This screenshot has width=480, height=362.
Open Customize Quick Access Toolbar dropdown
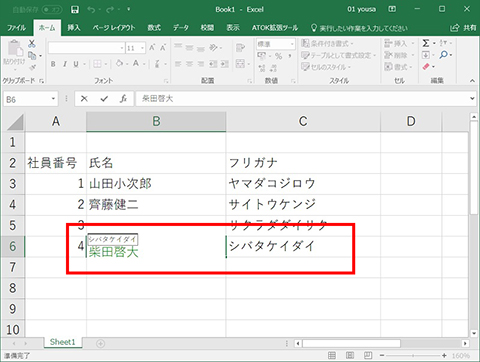(129, 9)
